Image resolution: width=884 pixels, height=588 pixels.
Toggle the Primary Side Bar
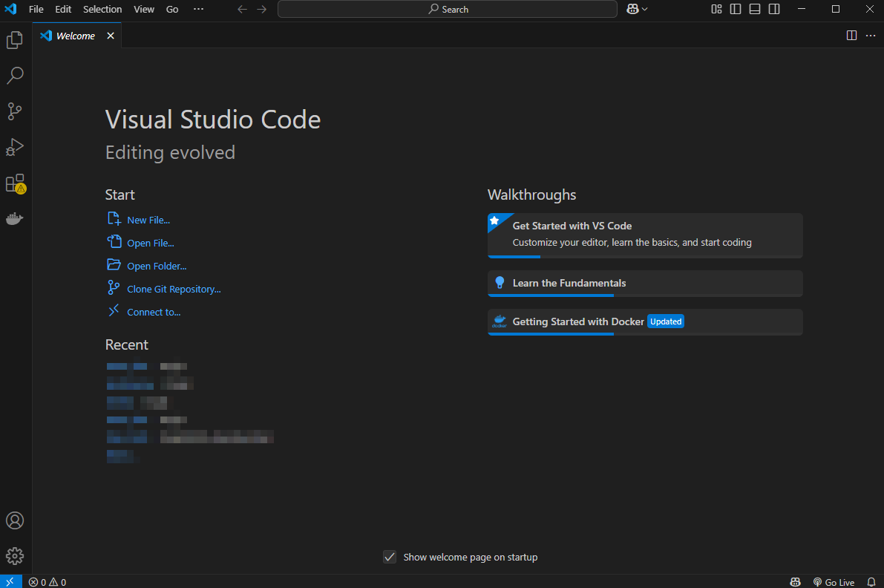tap(736, 9)
